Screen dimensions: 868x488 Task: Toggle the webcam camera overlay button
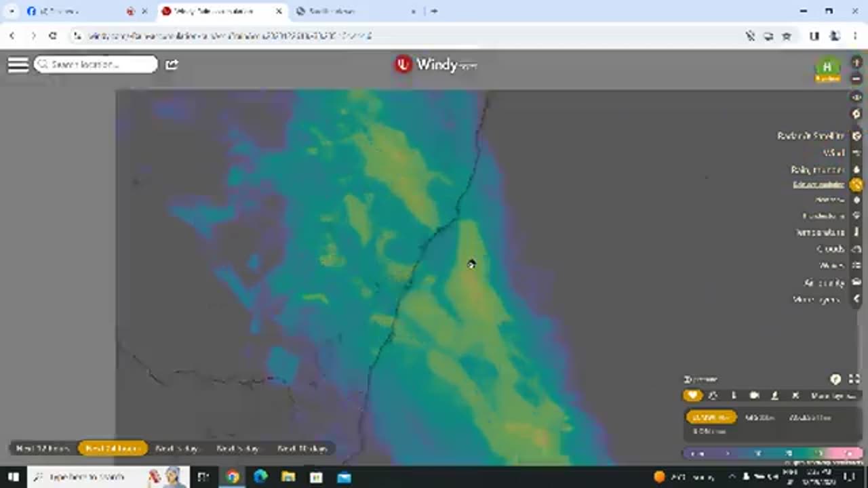tap(754, 396)
